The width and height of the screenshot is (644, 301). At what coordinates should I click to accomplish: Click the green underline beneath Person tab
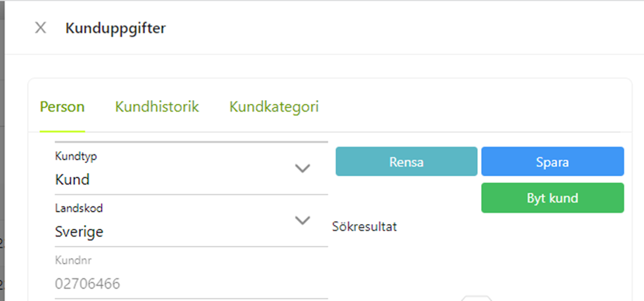[62, 131]
